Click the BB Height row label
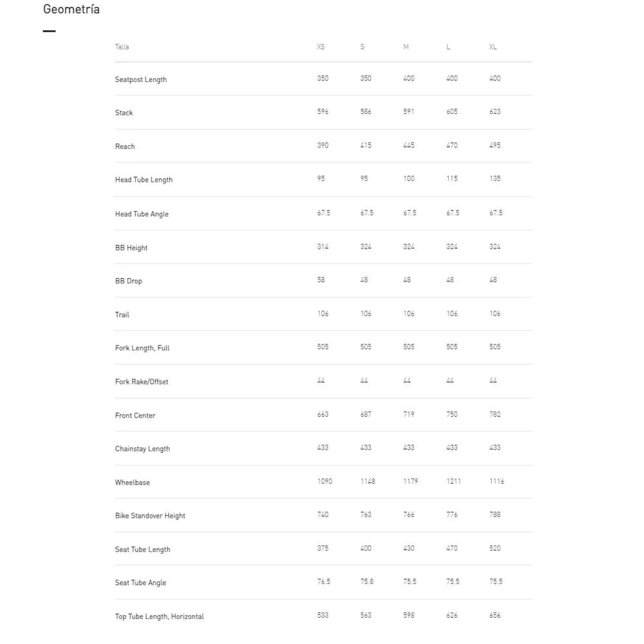This screenshot has height=644, width=644. point(131,248)
